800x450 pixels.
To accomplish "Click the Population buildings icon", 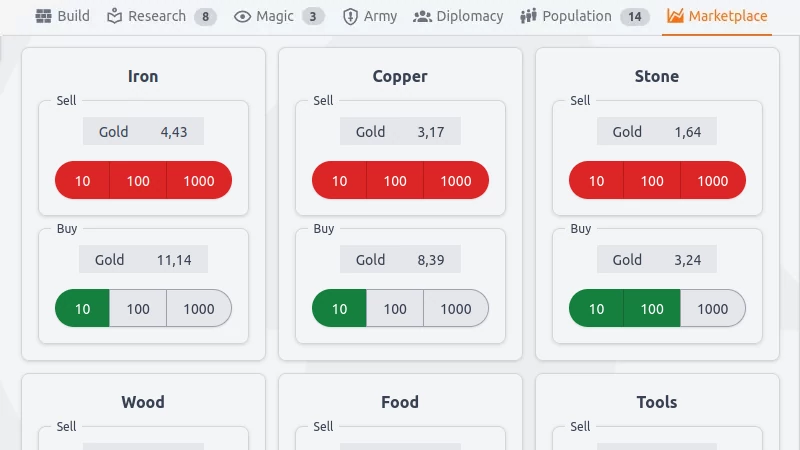I will coord(528,16).
